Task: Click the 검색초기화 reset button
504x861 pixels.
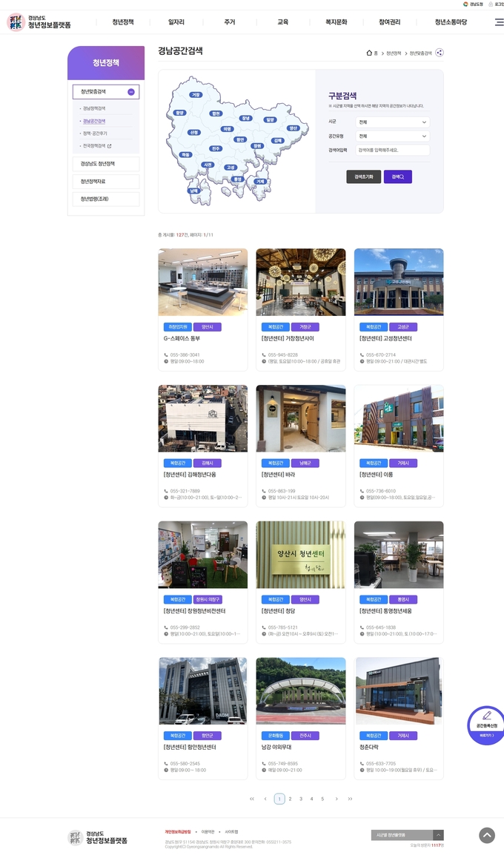Action: (x=363, y=177)
